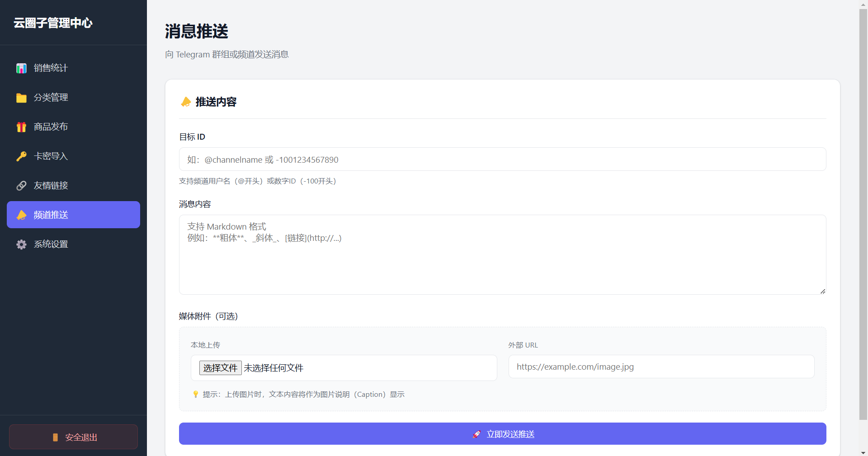Open the 系统设置 gear icon
Viewport: 868px width, 456px height.
(x=21, y=244)
